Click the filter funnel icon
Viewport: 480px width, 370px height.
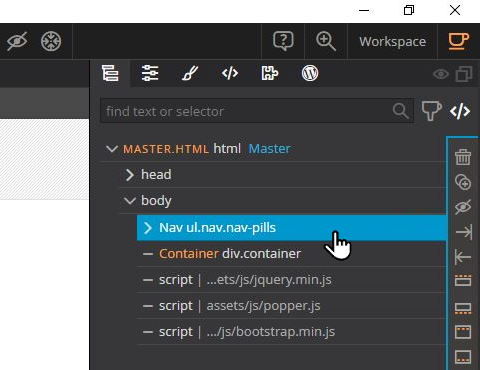(432, 111)
